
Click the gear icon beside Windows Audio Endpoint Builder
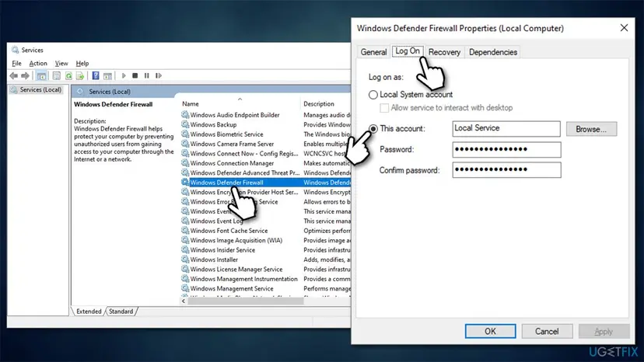pos(185,115)
